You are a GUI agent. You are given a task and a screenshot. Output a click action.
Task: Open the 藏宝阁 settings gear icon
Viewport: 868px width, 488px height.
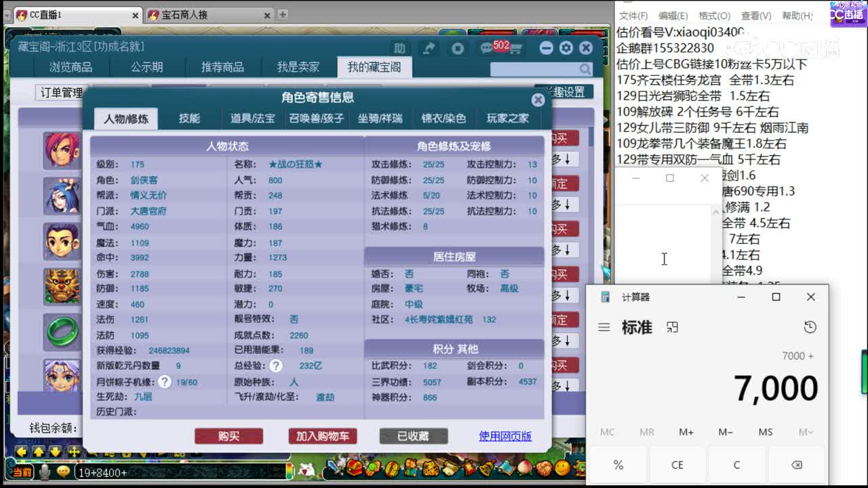(566, 47)
